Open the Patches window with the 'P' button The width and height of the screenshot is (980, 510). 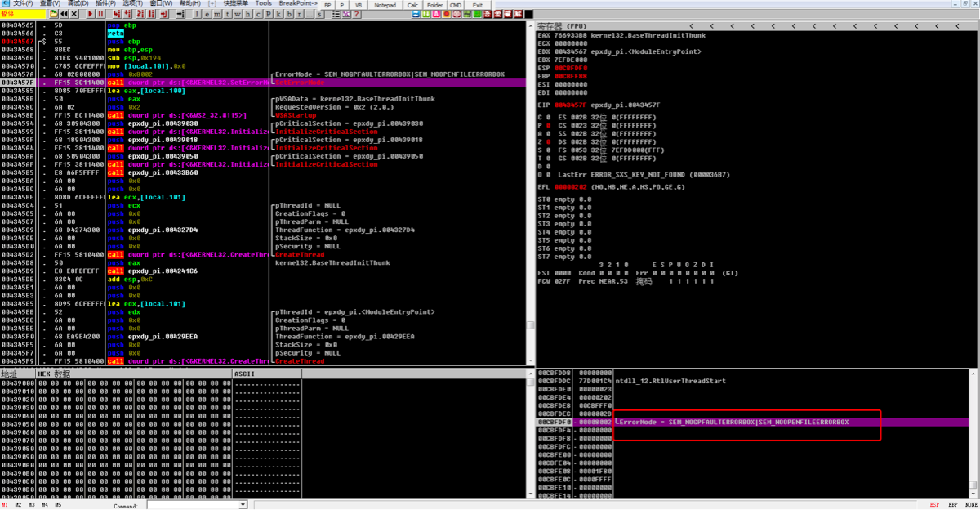point(268,14)
